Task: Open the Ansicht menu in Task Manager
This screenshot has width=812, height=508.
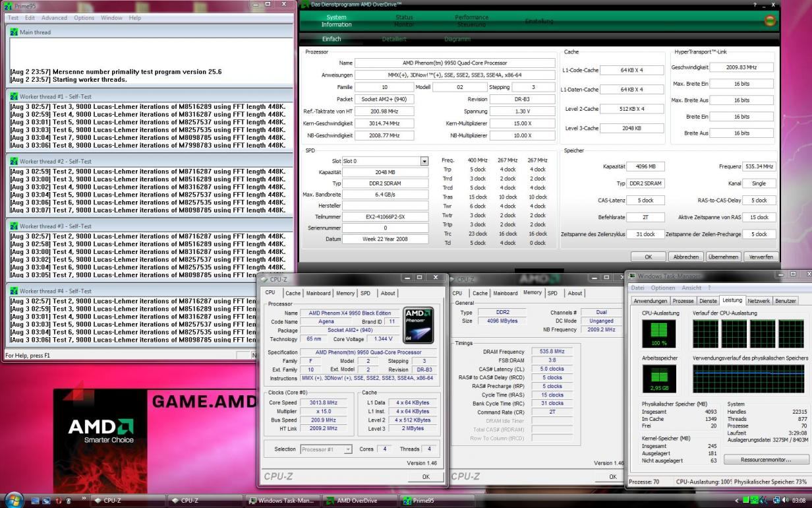Action: [691, 288]
